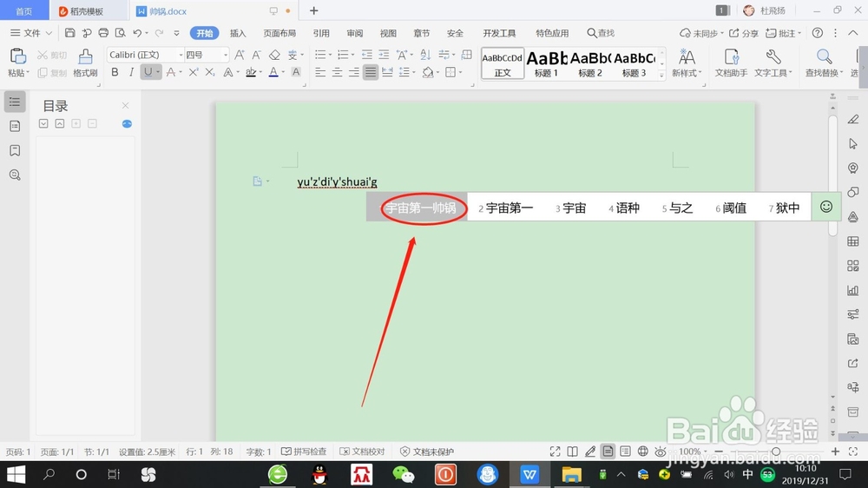868x488 pixels.
Task: Open the Document Assistant tool
Action: click(731, 63)
